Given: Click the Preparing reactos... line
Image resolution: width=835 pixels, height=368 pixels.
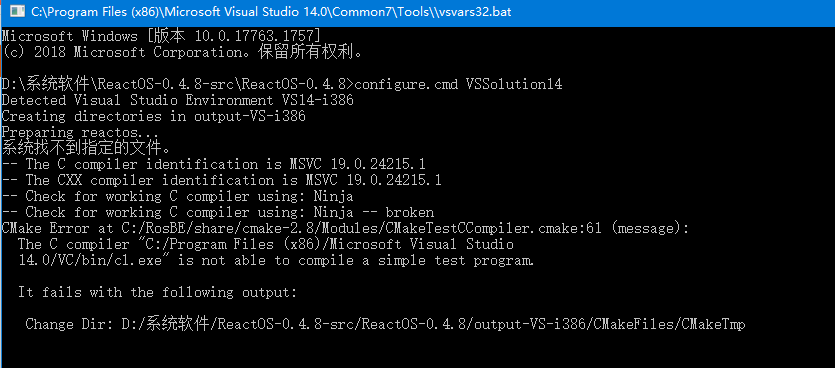Looking at the screenshot, I should pyautogui.click(x=80, y=132).
